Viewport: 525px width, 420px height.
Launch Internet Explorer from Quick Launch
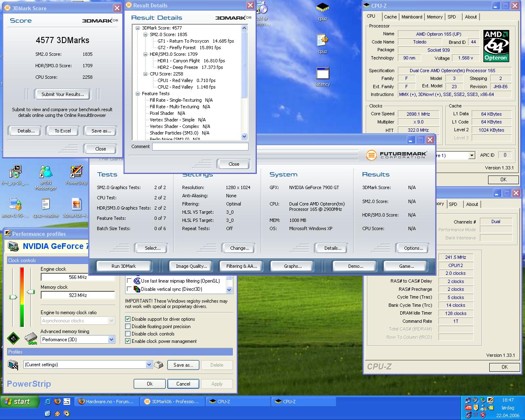point(48,402)
